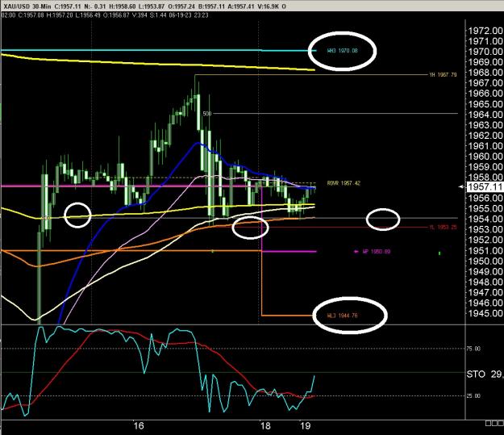504x435 pixels.
Task: Click 1951.00 on the price axis
Action: click(x=485, y=250)
